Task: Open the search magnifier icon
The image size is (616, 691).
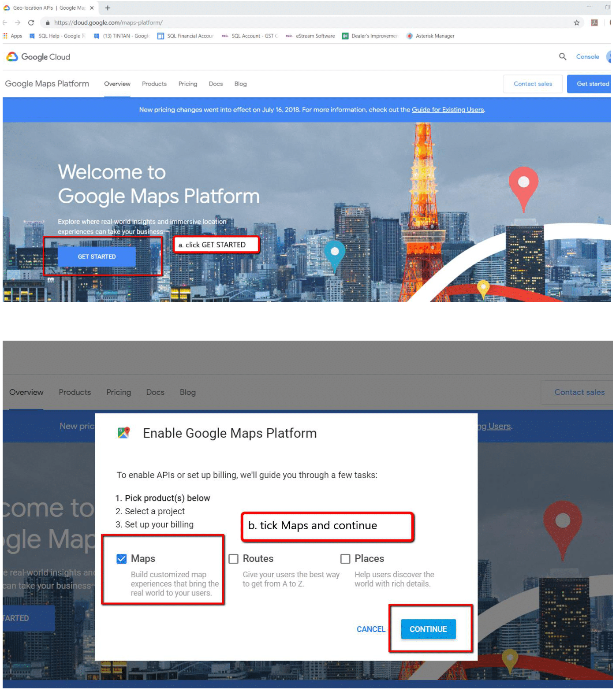Action: point(562,57)
